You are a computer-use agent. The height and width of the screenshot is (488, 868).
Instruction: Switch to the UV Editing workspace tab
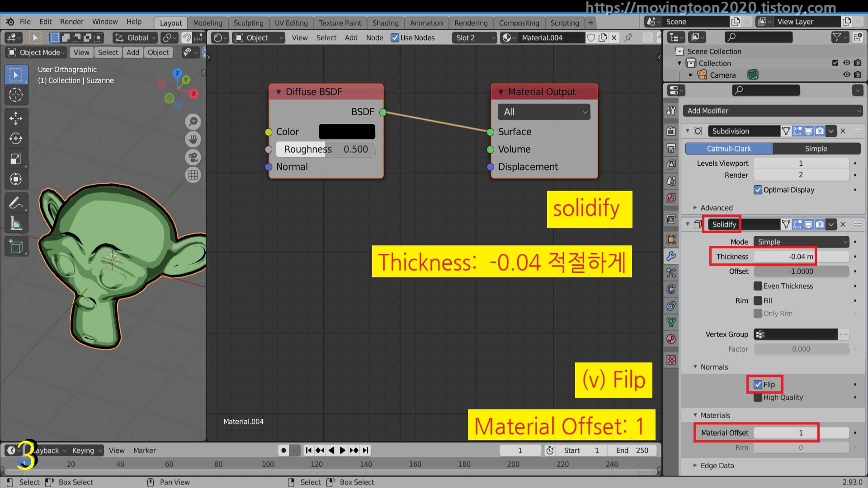point(291,23)
